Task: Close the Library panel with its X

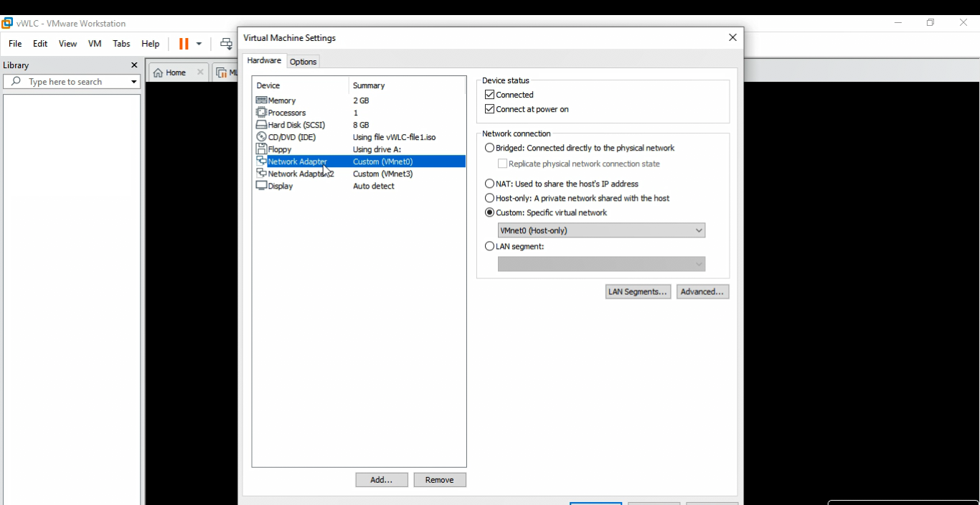Action: tap(134, 65)
